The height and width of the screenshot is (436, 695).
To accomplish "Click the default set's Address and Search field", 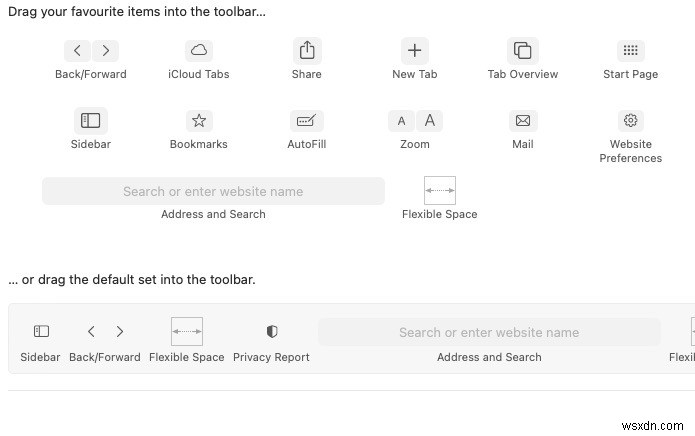I will click(x=489, y=332).
